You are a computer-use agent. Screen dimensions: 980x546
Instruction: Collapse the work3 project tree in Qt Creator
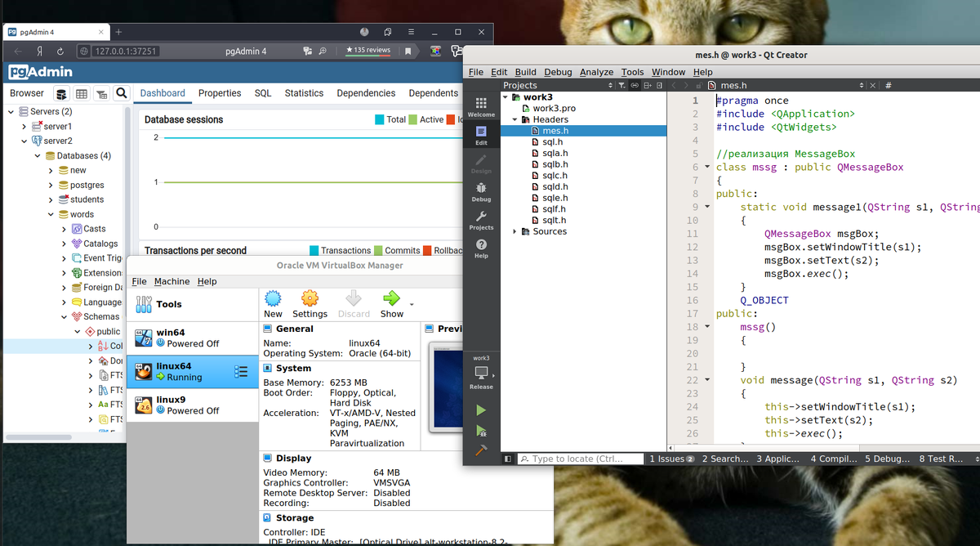click(x=506, y=97)
